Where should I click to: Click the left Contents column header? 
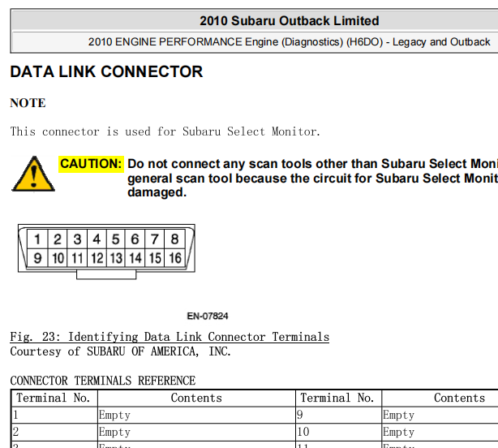pyautogui.click(x=196, y=398)
